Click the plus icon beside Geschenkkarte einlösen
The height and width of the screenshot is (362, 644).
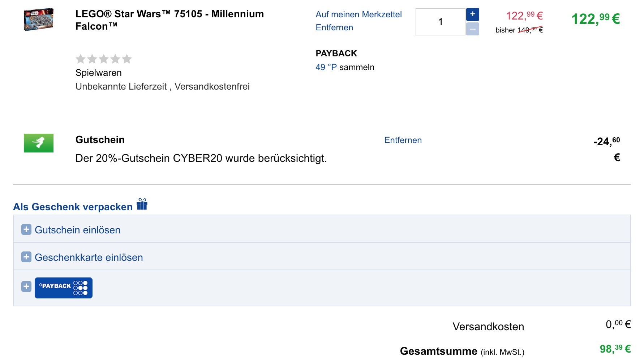(26, 257)
